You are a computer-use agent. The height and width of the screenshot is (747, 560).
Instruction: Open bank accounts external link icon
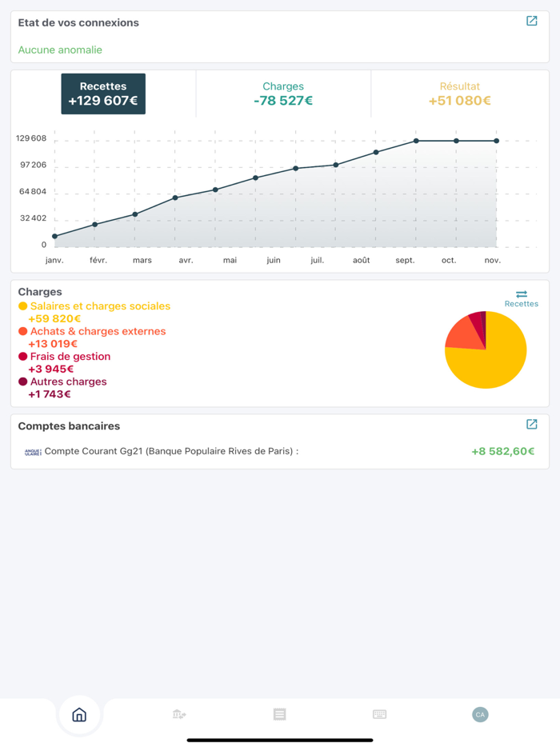(x=531, y=424)
